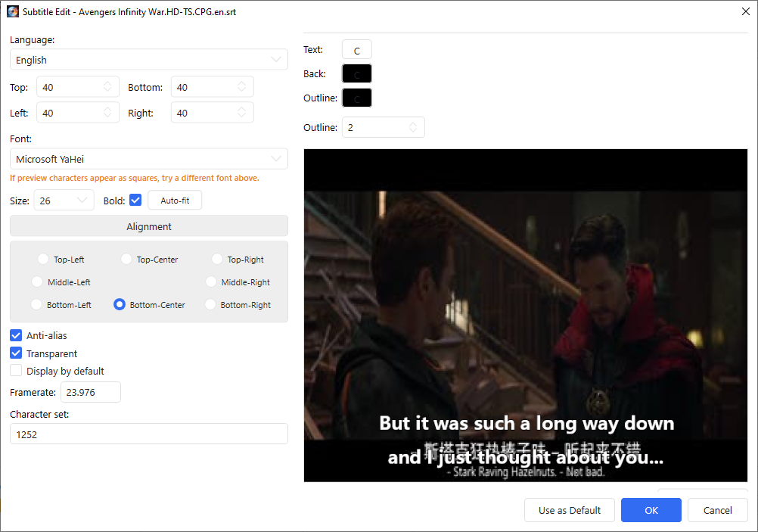The width and height of the screenshot is (758, 532).
Task: Adjust the Left margin spinner arrows
Action: [x=107, y=112]
